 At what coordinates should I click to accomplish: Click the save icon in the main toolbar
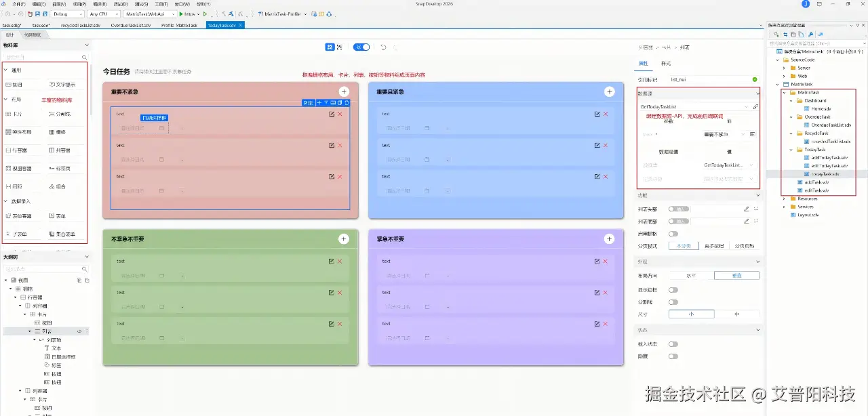[x=36, y=14]
